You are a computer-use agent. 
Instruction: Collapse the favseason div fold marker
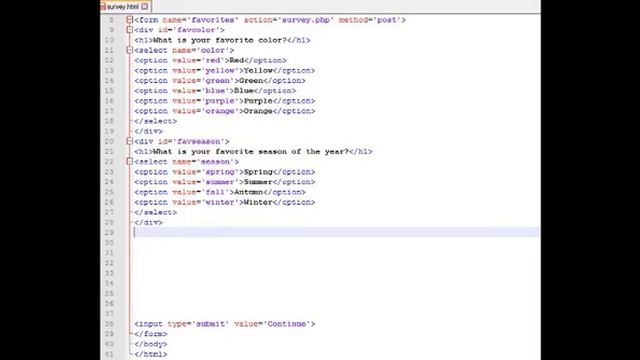tap(129, 141)
